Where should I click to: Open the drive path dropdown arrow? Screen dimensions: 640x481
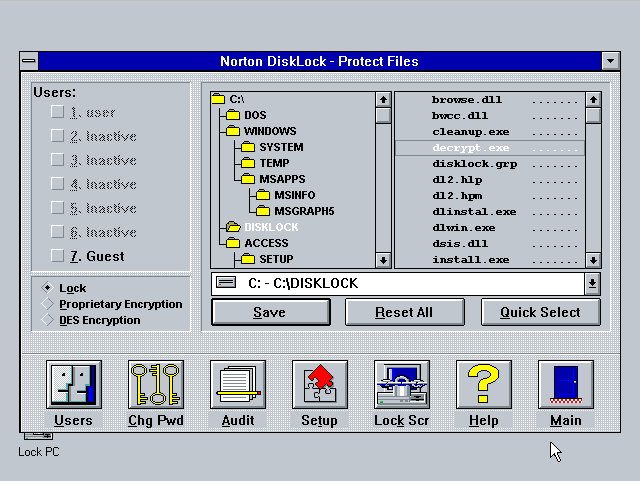click(592, 283)
